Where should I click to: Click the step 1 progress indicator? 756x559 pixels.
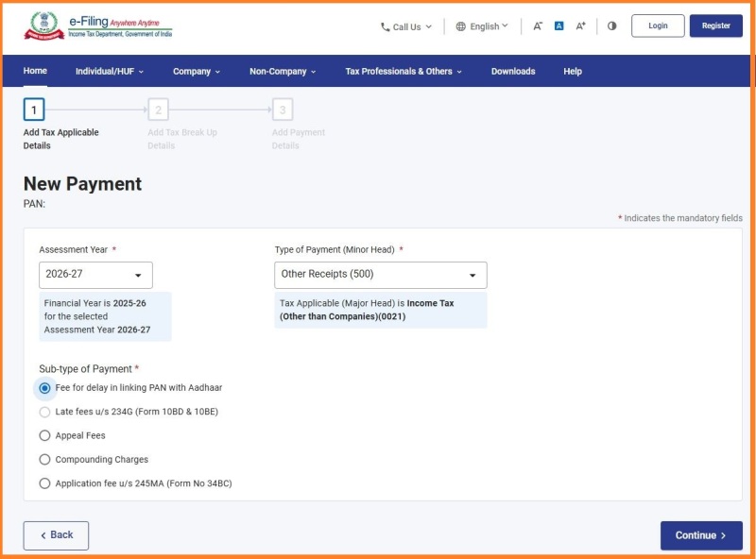34,110
